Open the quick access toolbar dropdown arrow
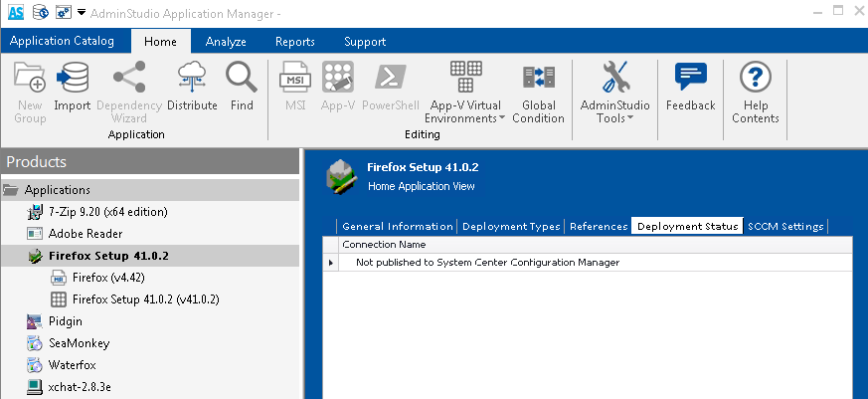Viewport: 868px width, 399px height. 82,13
